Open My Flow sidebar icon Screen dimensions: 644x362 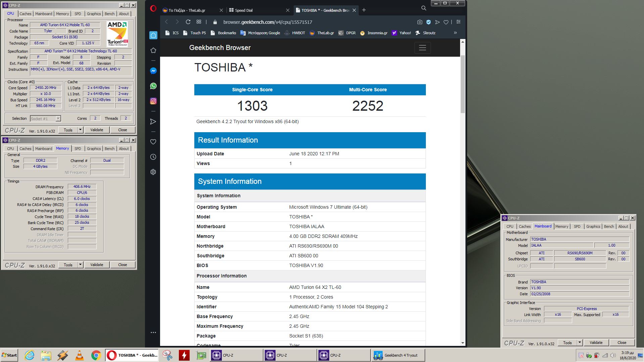click(x=153, y=121)
